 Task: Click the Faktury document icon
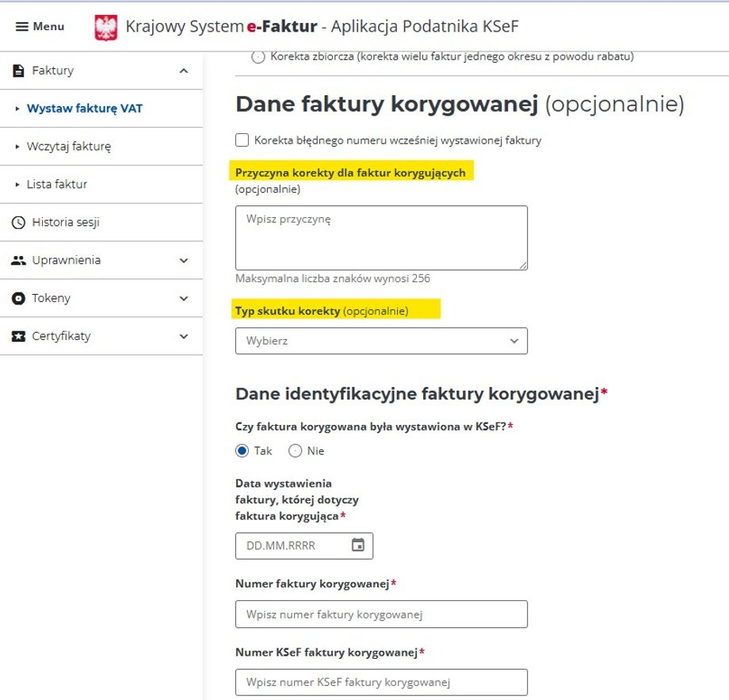tap(19, 71)
